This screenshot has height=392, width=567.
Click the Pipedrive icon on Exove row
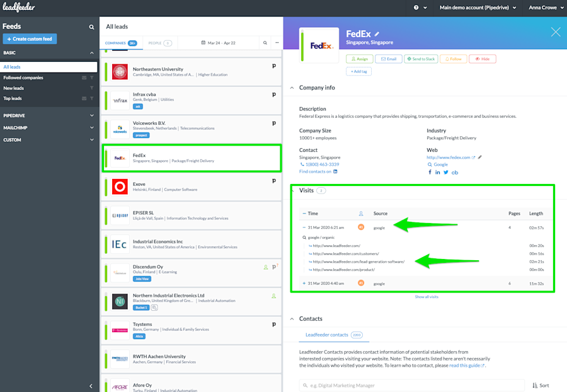pos(274,180)
